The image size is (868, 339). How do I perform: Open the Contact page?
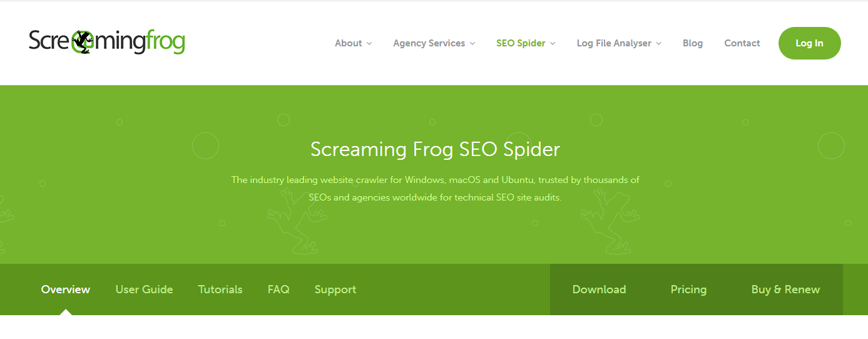click(742, 43)
